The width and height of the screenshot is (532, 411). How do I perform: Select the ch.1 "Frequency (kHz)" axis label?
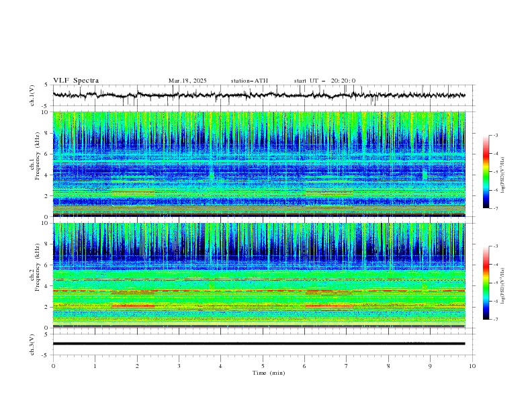tap(38, 156)
